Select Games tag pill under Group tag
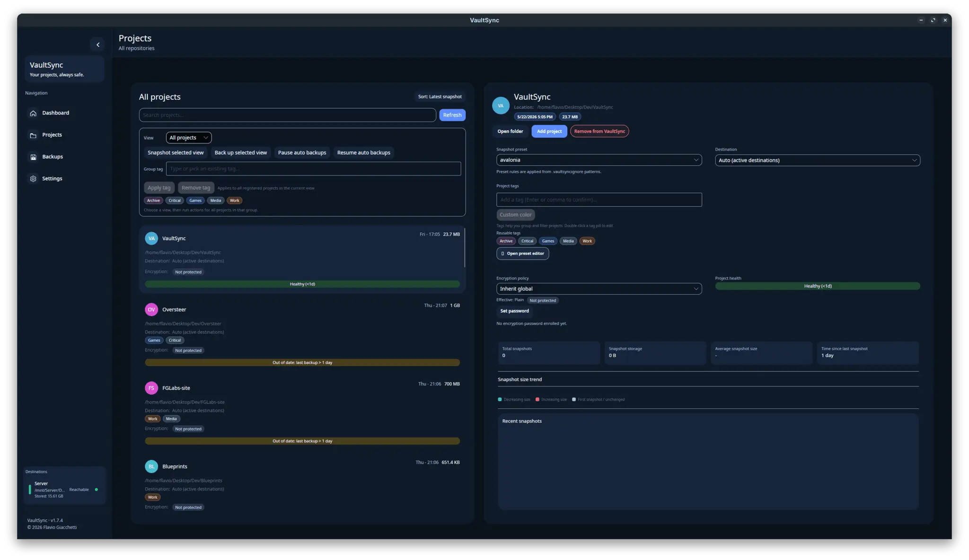Image resolution: width=969 pixels, height=560 pixels. click(x=195, y=201)
